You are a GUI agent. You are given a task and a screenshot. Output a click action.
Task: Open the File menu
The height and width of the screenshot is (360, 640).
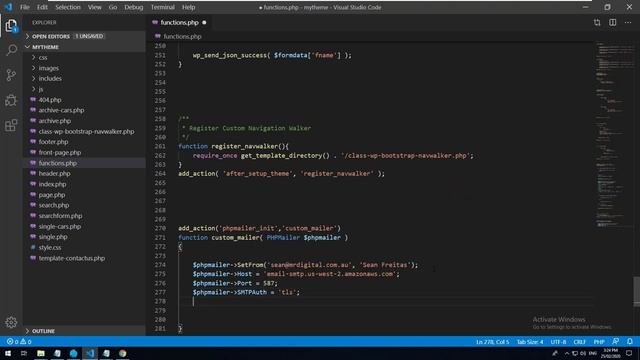click(25, 7)
